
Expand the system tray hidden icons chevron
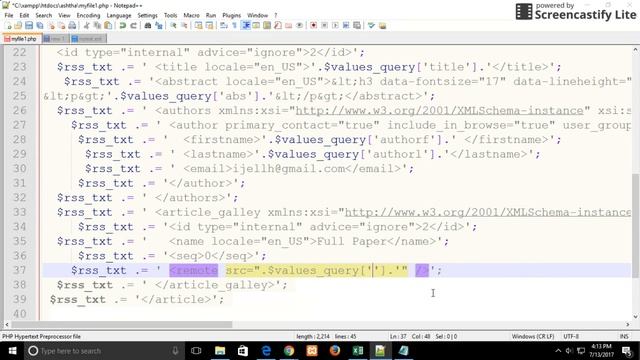[x=558, y=351]
